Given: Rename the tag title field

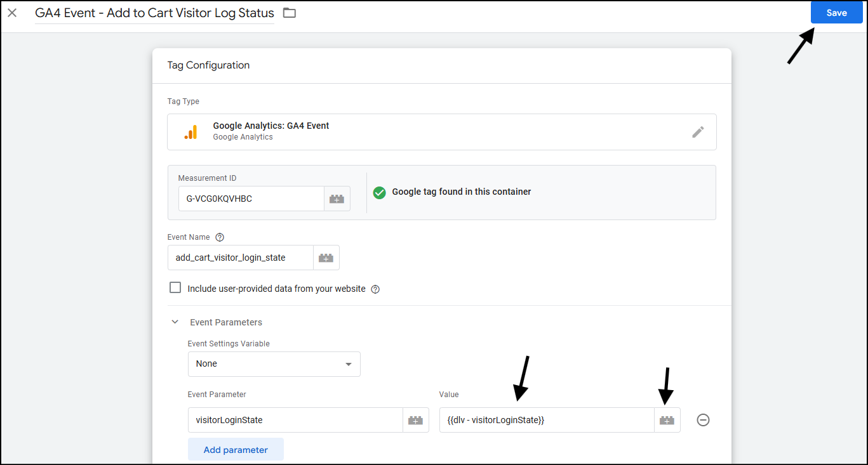Looking at the screenshot, I should 155,13.
